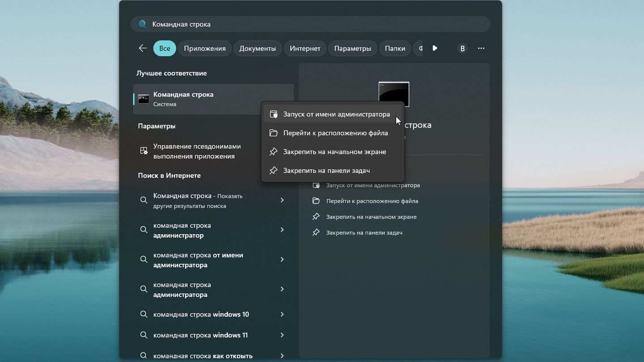Switch to the 'Приложения' filter tab
The height and width of the screenshot is (362, 644).
[x=205, y=48]
